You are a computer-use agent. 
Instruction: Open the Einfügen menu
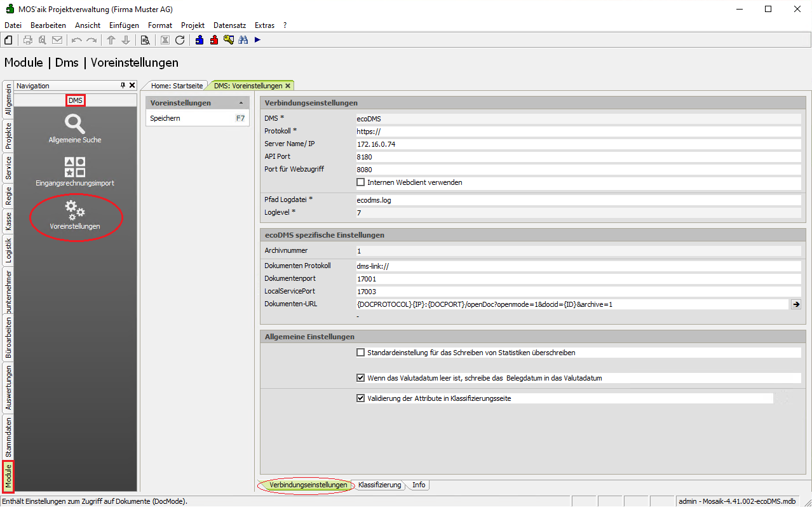[x=124, y=25]
